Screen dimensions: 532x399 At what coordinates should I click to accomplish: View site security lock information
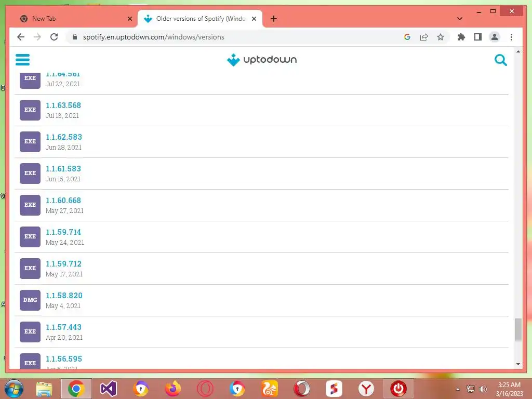[x=75, y=37]
